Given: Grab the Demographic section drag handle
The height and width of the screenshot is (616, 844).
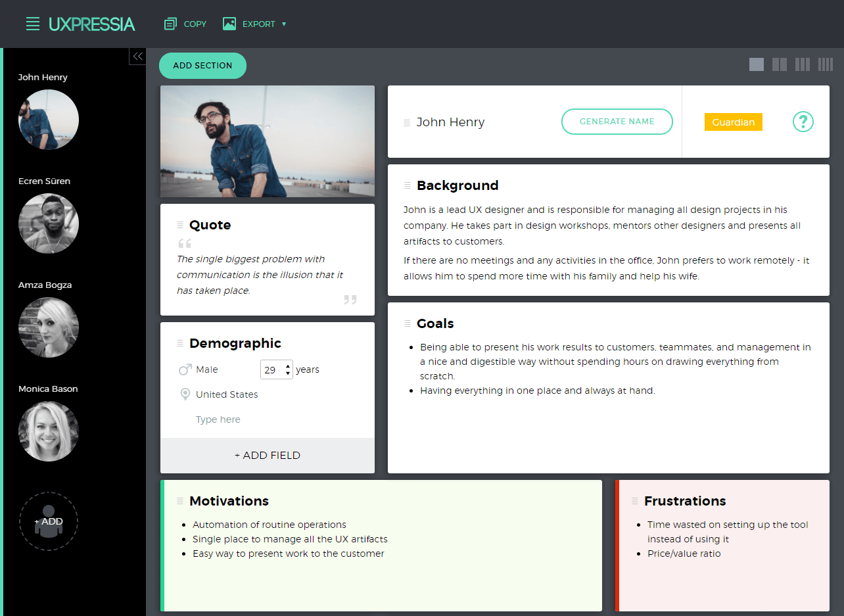Looking at the screenshot, I should 180,344.
